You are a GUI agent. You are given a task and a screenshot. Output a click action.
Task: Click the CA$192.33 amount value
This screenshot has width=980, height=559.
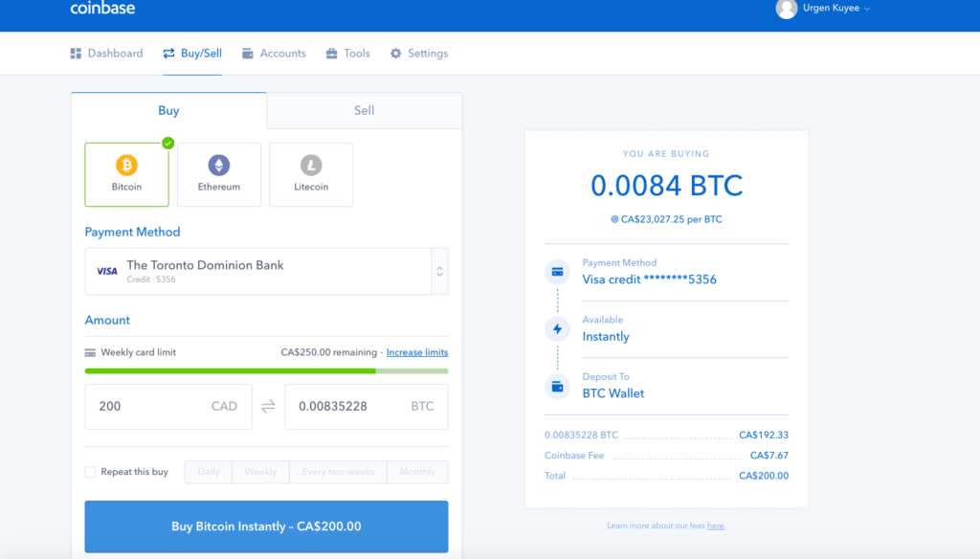pyautogui.click(x=763, y=435)
